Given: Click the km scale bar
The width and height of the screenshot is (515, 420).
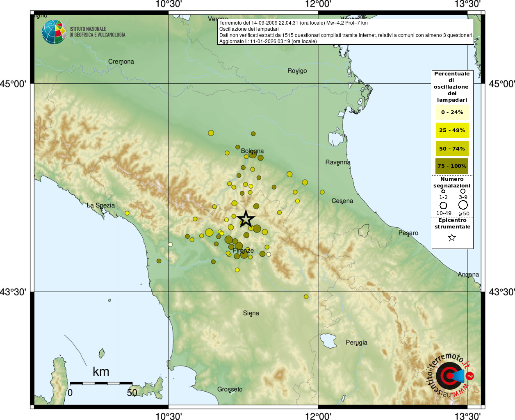Looking at the screenshot, I should (x=101, y=383).
